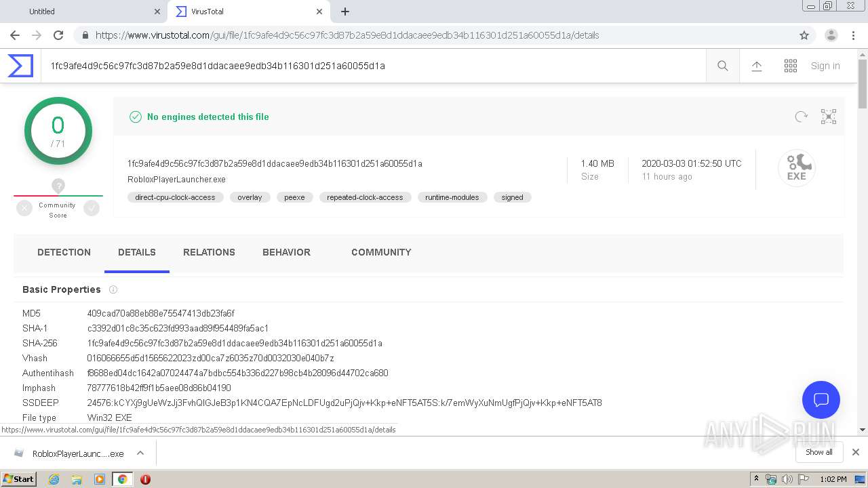The height and width of the screenshot is (488, 868).
Task: Open the BEHAVIOR tab
Action: coord(286,252)
